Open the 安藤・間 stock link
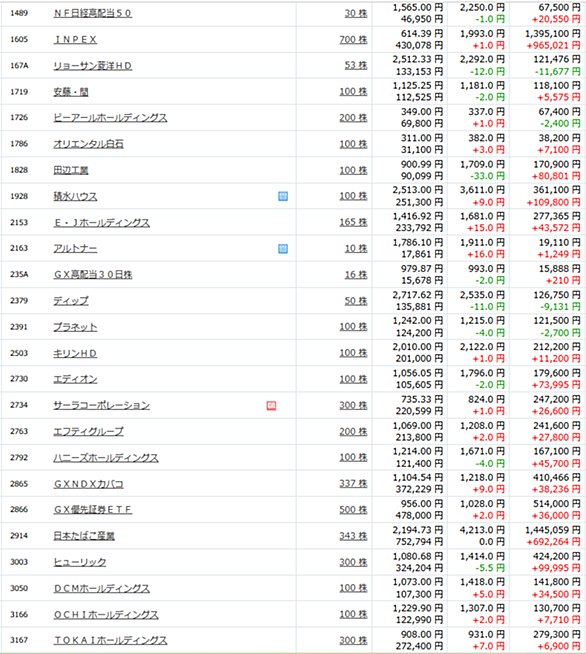Screen dimensions: 586x654 (71, 92)
